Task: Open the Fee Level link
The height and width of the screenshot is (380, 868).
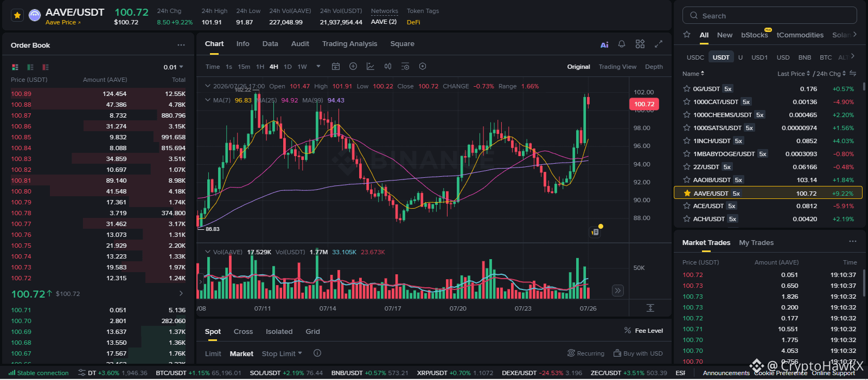Action: point(643,331)
